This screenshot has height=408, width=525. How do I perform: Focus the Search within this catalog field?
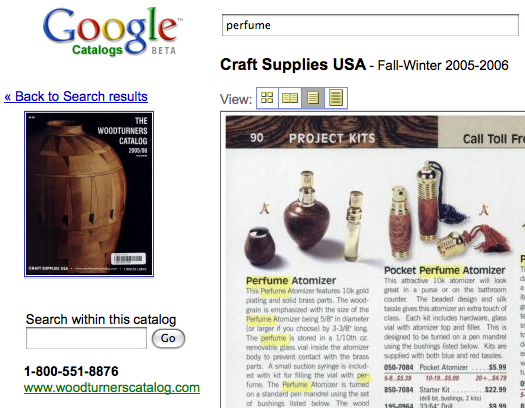(86, 338)
